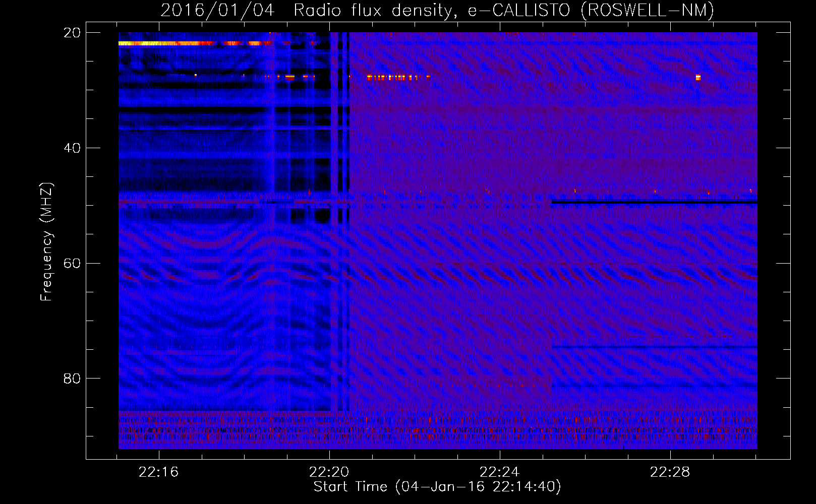Click the frequency tick label '60'
The image size is (816, 504).
click(x=72, y=264)
